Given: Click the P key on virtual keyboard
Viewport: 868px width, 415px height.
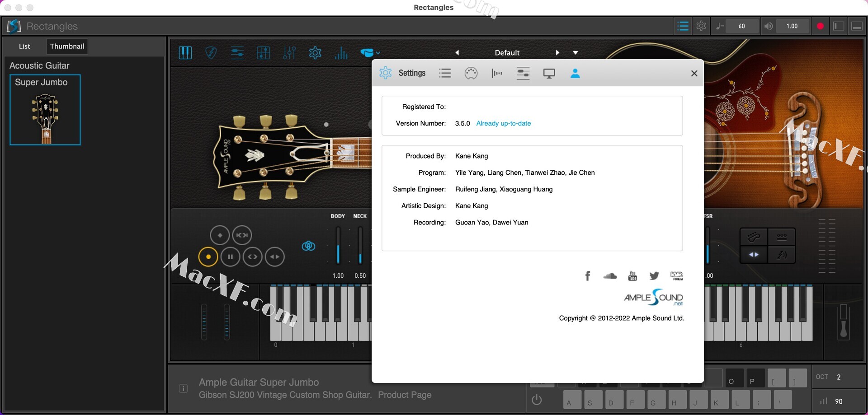Looking at the screenshot, I should click(x=755, y=378).
